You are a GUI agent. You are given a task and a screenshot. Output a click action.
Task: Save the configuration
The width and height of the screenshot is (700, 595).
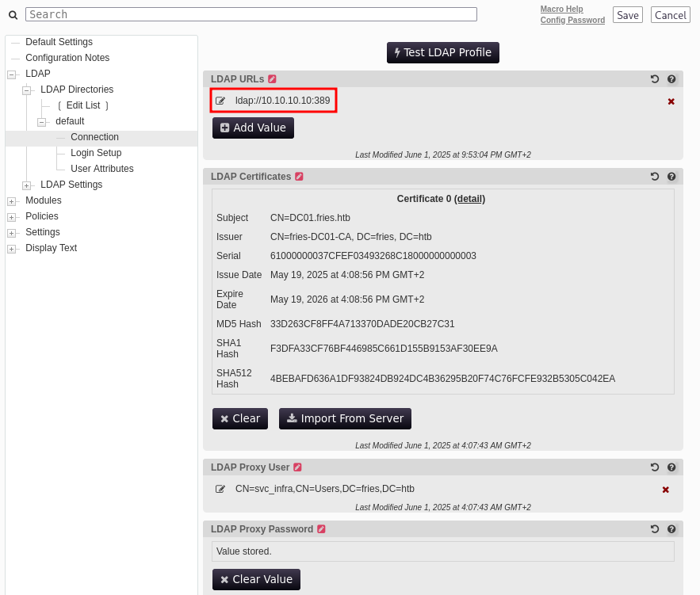[x=628, y=15]
